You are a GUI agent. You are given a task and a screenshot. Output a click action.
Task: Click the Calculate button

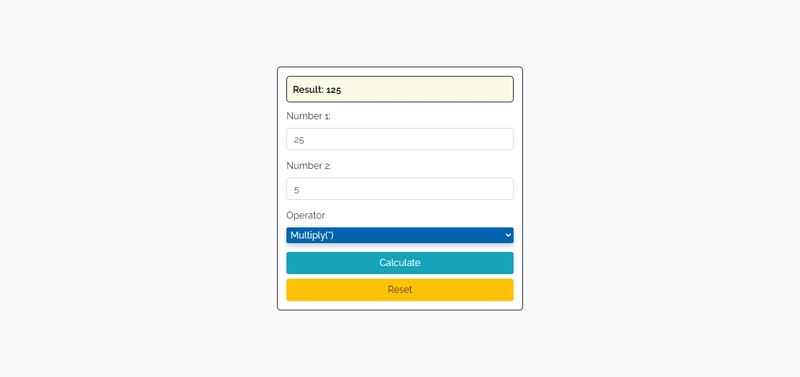399,263
